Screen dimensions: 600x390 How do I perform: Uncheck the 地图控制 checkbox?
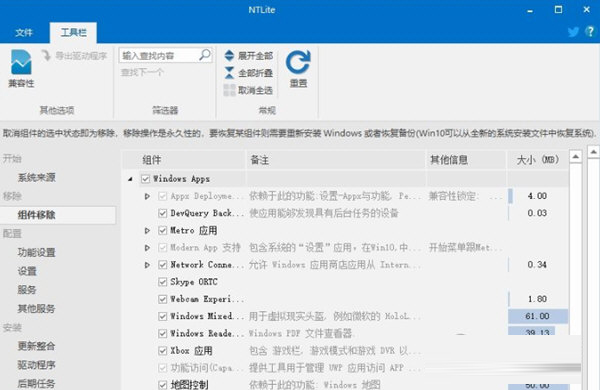click(163, 385)
